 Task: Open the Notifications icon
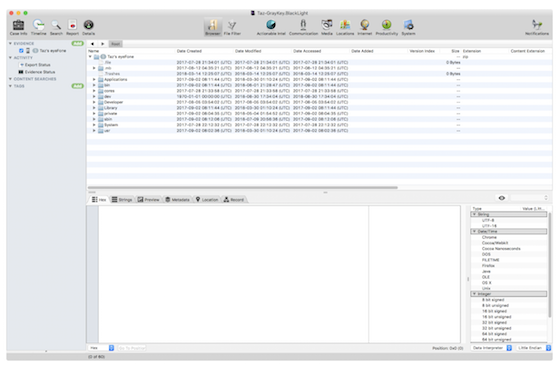click(x=537, y=27)
